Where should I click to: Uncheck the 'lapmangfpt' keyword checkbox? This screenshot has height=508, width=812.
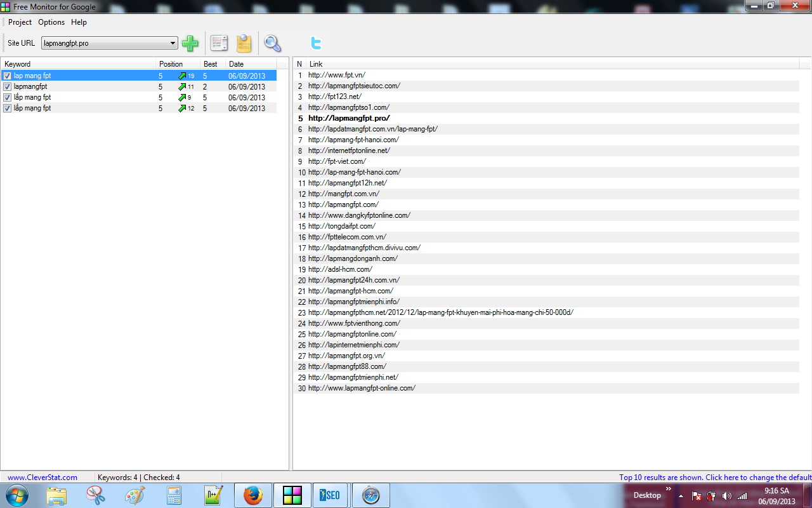coord(8,87)
